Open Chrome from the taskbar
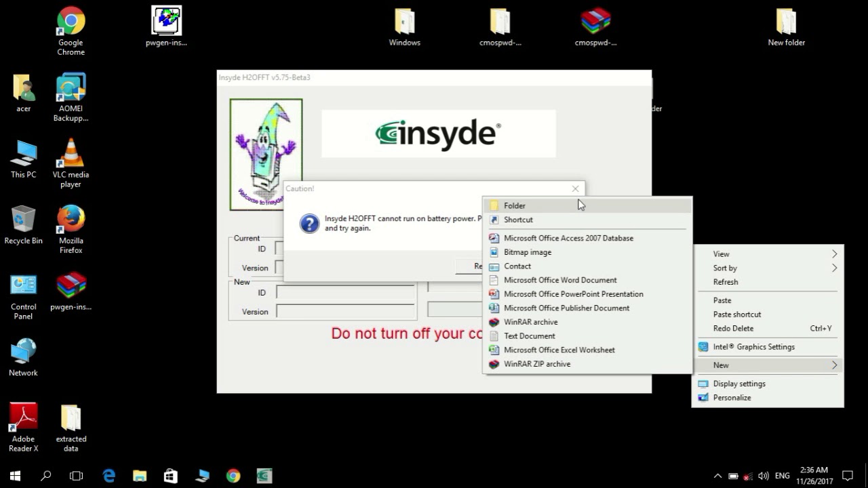868x488 pixels. click(x=233, y=476)
